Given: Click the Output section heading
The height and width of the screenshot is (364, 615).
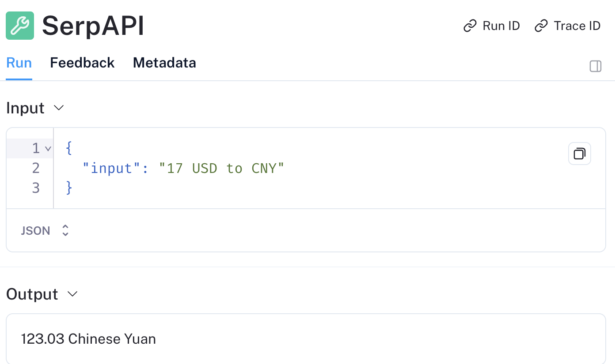Looking at the screenshot, I should pos(32,294).
